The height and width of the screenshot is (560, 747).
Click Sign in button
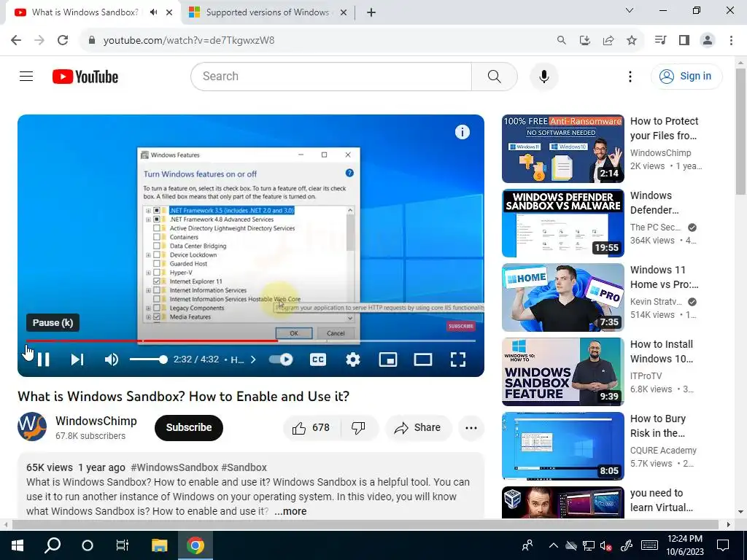[x=686, y=76]
